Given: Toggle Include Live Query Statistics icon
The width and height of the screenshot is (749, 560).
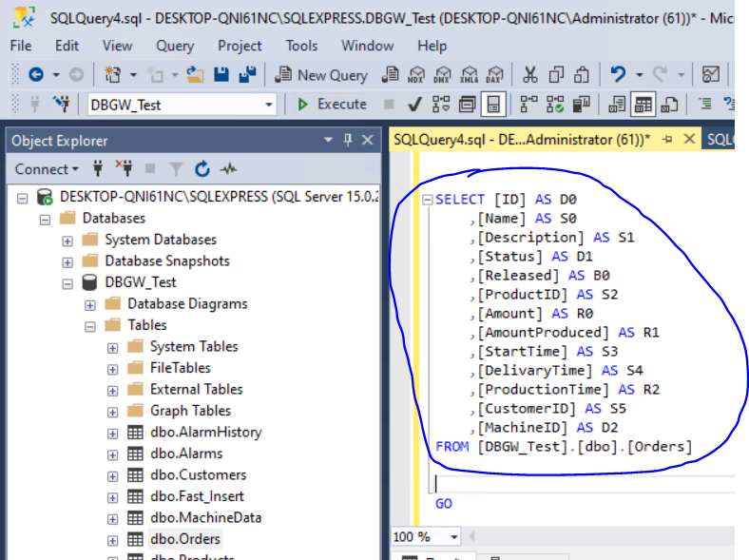Looking at the screenshot, I should pos(555,105).
